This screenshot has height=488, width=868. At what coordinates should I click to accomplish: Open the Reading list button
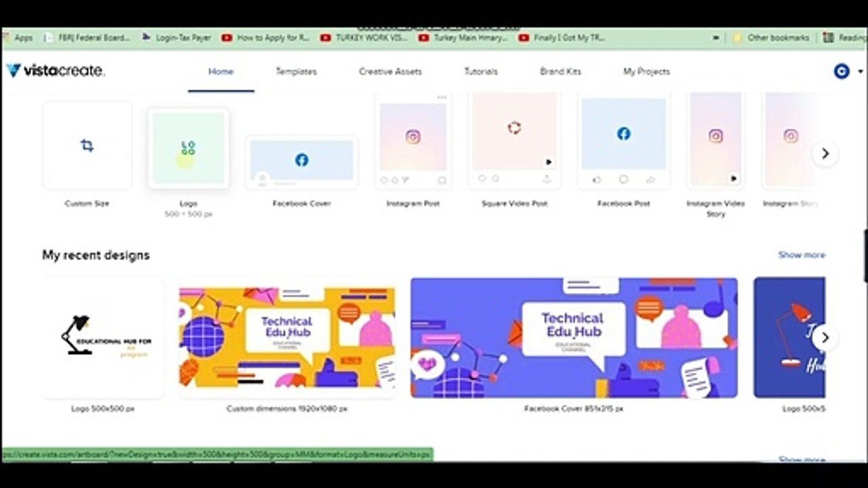(845, 38)
